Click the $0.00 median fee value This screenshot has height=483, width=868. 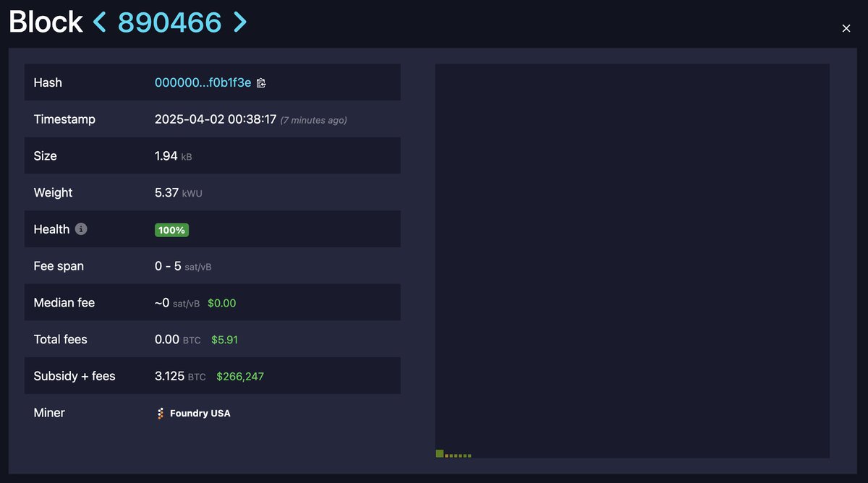(x=221, y=303)
